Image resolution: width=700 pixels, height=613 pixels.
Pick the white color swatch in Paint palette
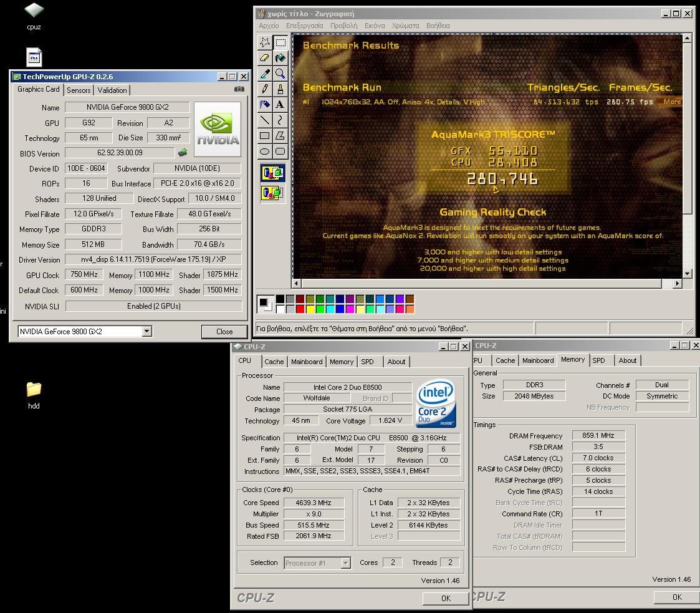click(280, 309)
